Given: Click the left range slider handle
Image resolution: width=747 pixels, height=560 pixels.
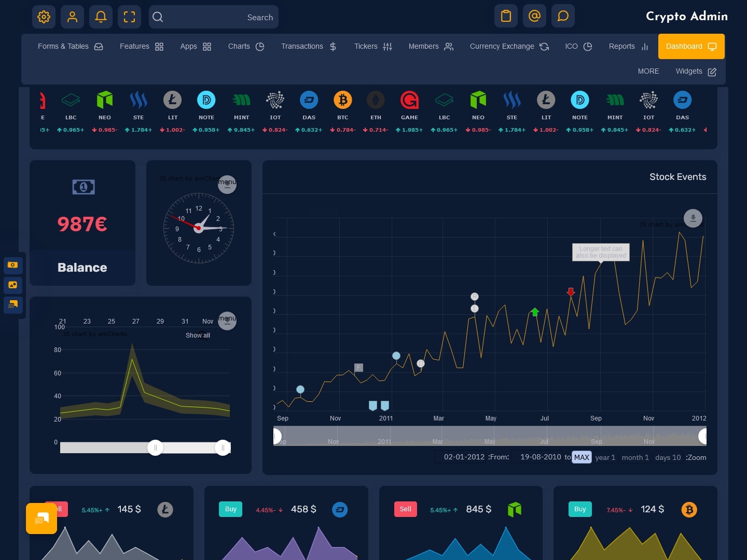Looking at the screenshot, I should pos(156,447).
